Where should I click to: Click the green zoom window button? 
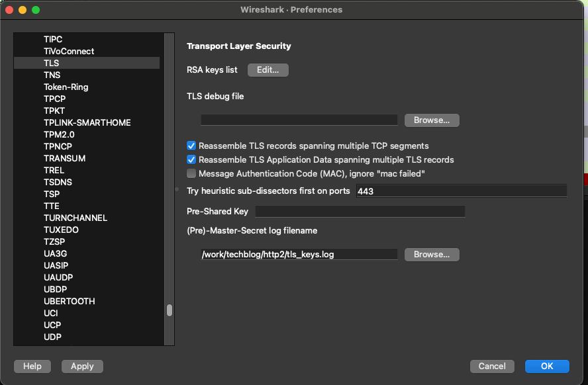36,10
